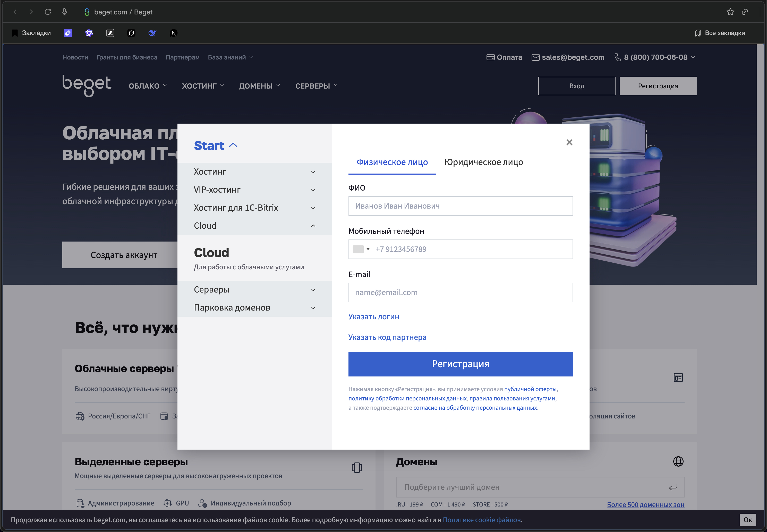Image resolution: width=767 pixels, height=532 pixels.
Task: Expand the VIP-хостинг plan row
Action: pyautogui.click(x=255, y=190)
